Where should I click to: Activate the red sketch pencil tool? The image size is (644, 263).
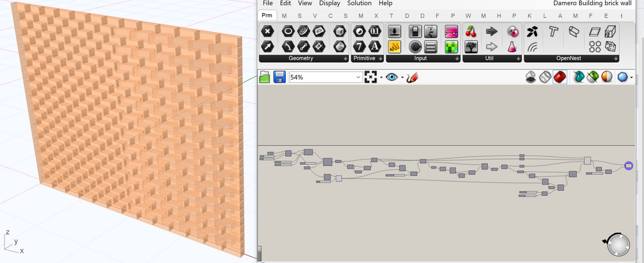pyautogui.click(x=412, y=77)
